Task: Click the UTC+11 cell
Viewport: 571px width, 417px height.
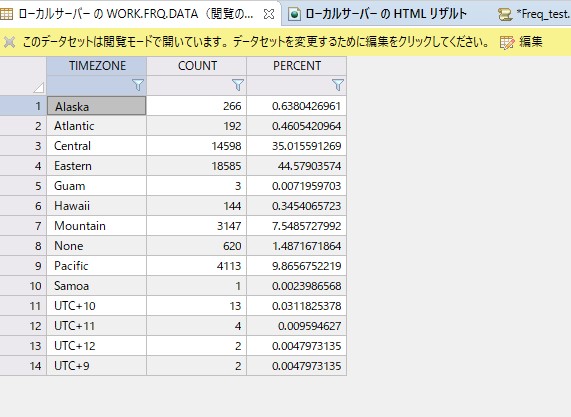Action: click(x=97, y=326)
